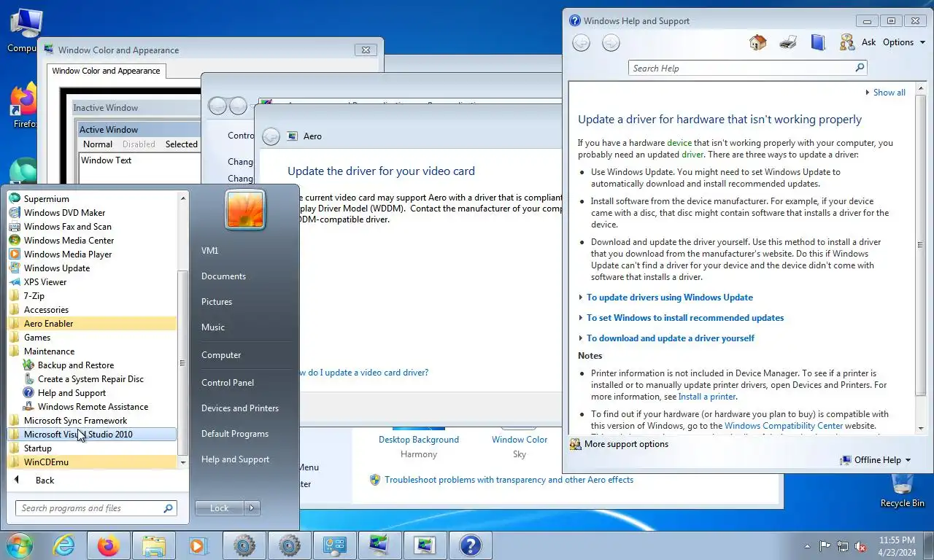Open XPS Viewer from program list
Image resolution: width=934 pixels, height=560 pixels.
[45, 281]
